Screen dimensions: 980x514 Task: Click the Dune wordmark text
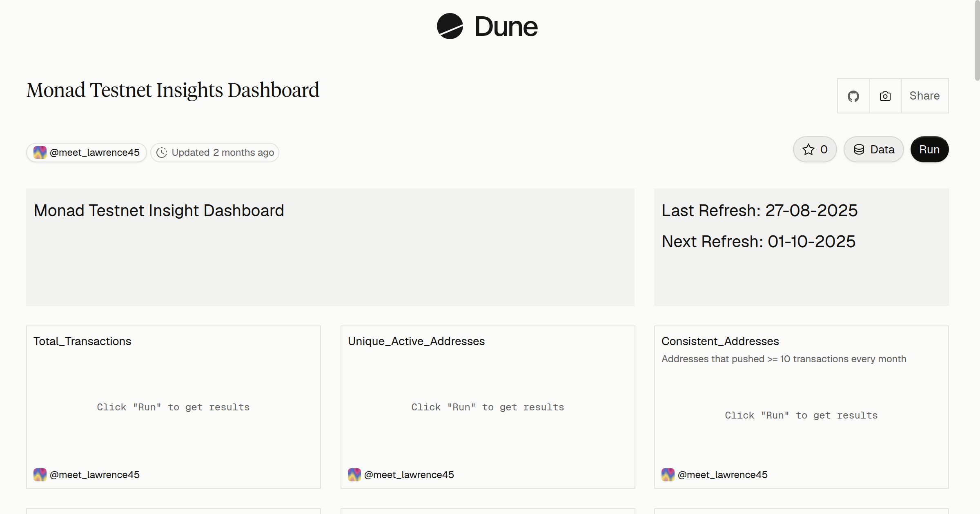506,27
